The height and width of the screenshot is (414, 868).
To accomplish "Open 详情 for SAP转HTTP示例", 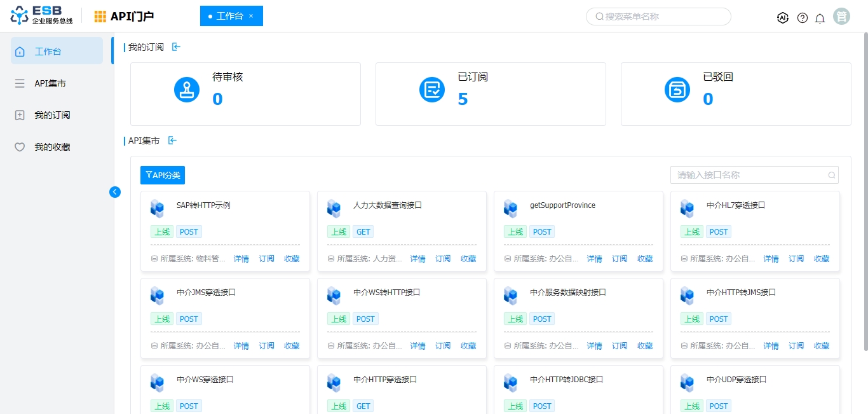I will (x=241, y=259).
